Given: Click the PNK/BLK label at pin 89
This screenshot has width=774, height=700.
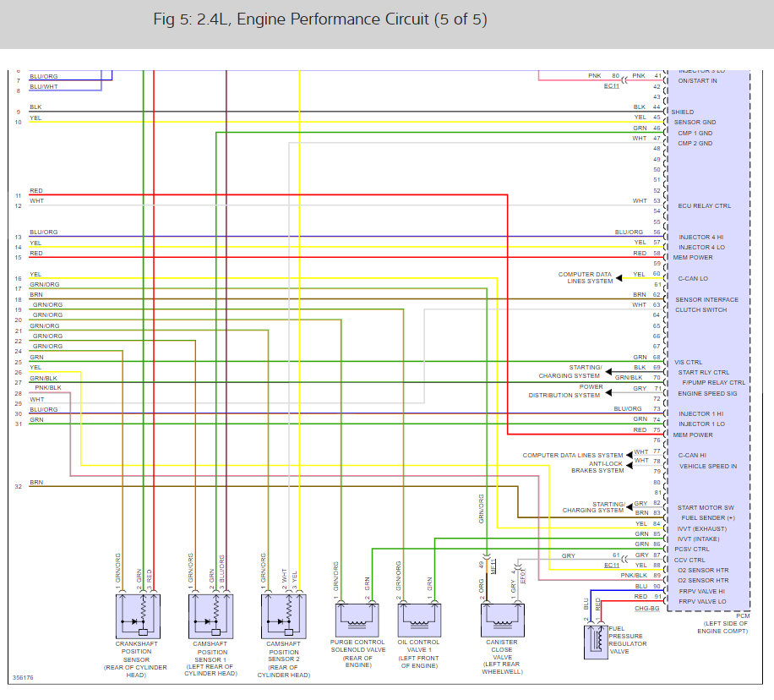Looking at the screenshot, I should 634,576.
